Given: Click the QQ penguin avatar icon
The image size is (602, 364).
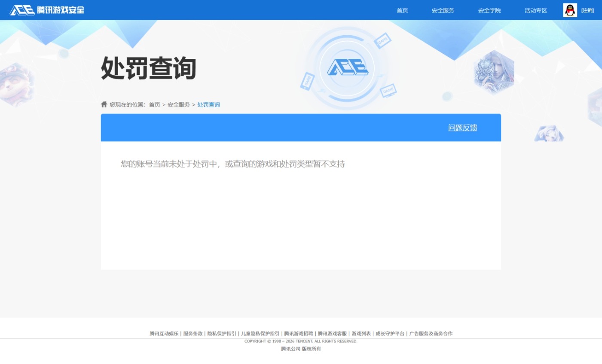Looking at the screenshot, I should [x=569, y=10].
